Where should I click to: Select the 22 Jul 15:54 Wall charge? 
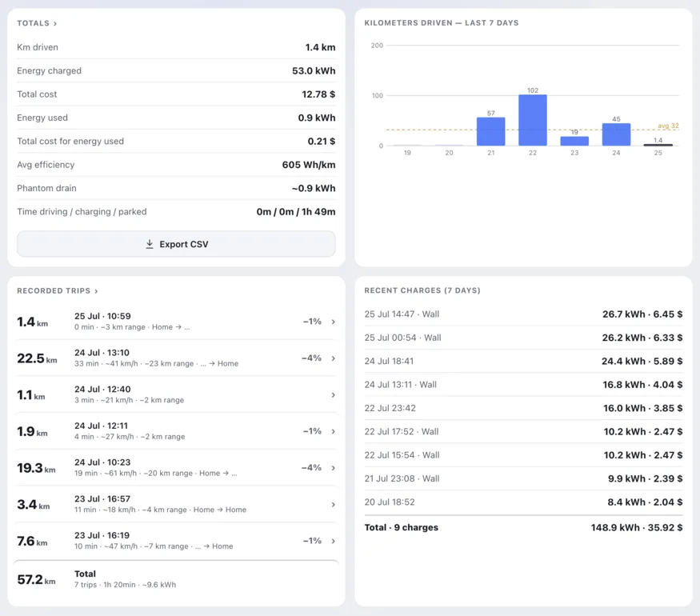(523, 455)
